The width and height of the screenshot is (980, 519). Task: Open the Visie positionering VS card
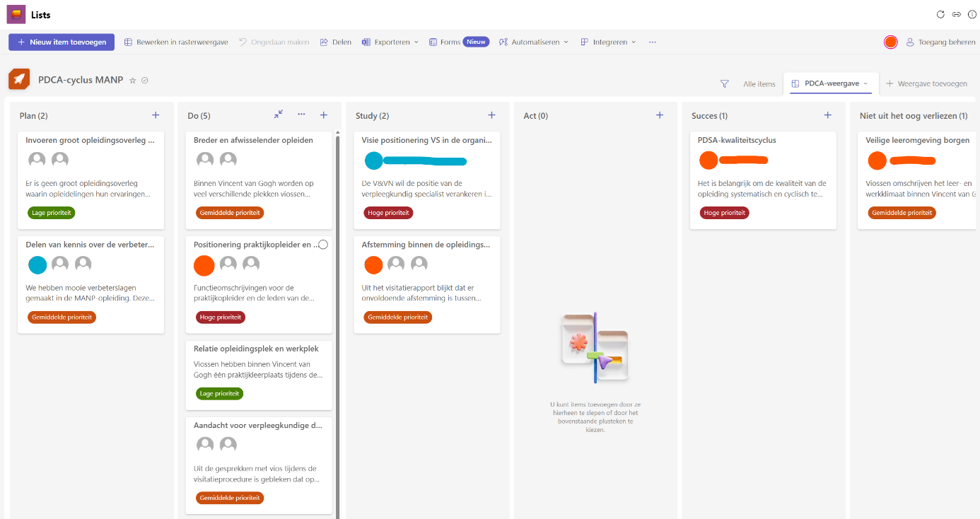tap(426, 180)
